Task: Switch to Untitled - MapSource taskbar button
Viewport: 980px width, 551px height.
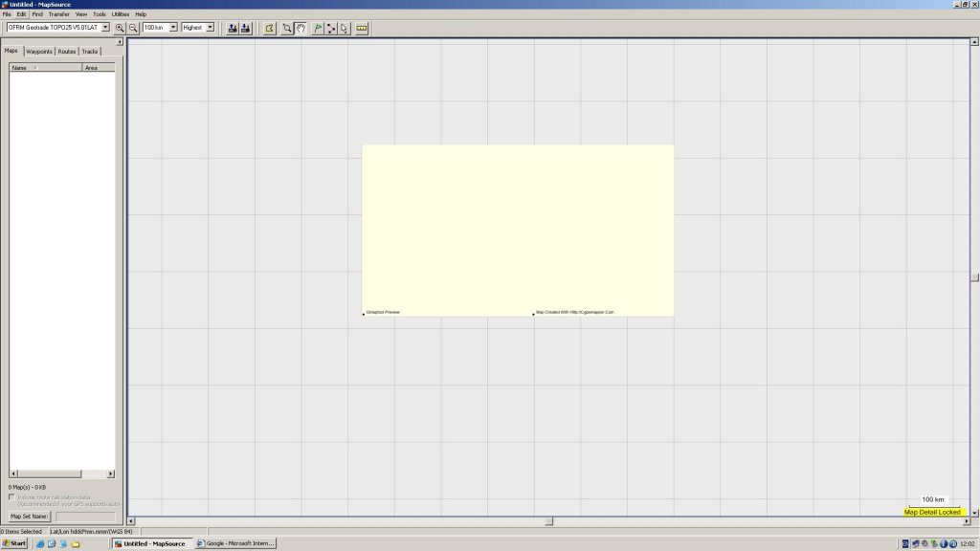Action: pos(152,543)
